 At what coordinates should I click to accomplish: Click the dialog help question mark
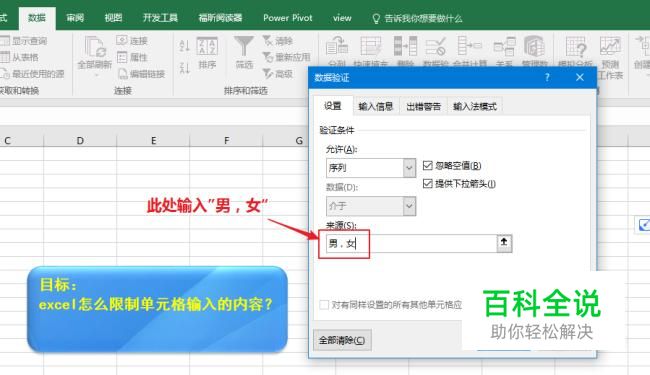click(x=547, y=77)
